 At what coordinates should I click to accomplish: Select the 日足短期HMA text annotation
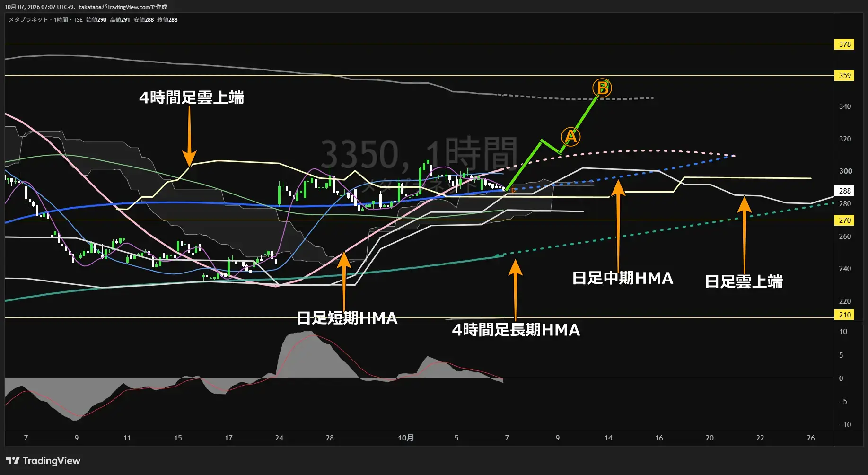tap(347, 318)
